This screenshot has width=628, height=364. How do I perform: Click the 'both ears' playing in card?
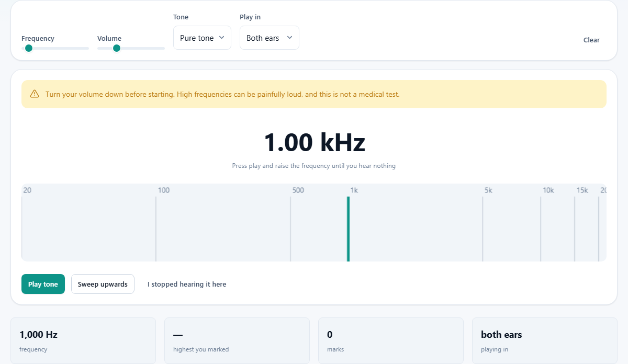click(545, 340)
